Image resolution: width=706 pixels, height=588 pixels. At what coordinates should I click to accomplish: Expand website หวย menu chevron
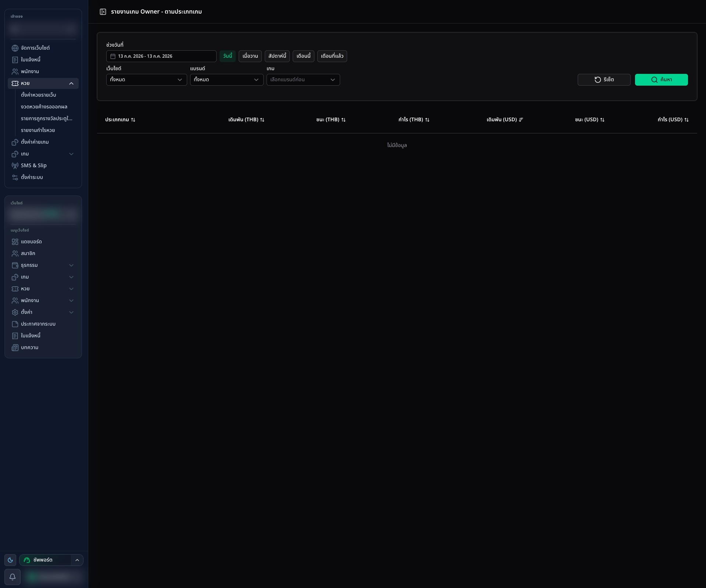pos(71,289)
